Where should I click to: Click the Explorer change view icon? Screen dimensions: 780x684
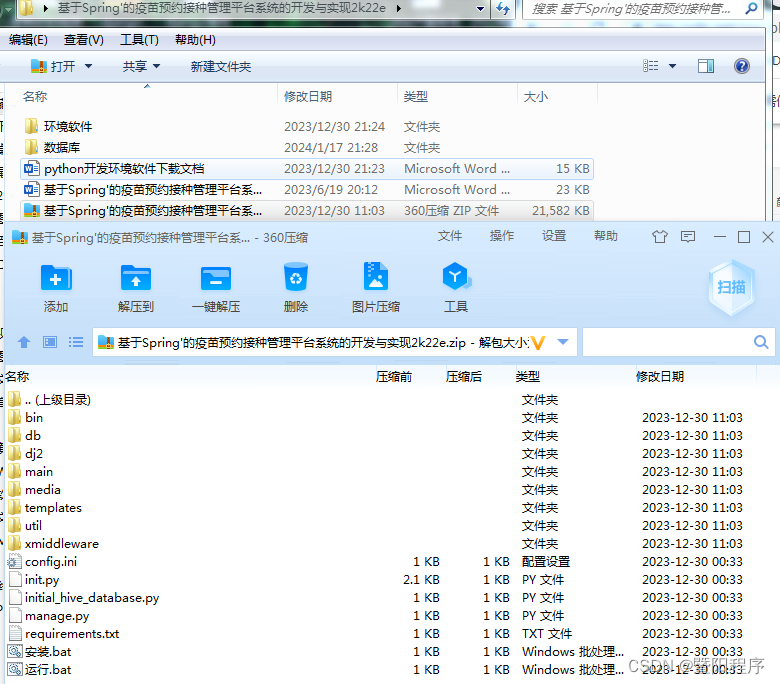coord(651,66)
